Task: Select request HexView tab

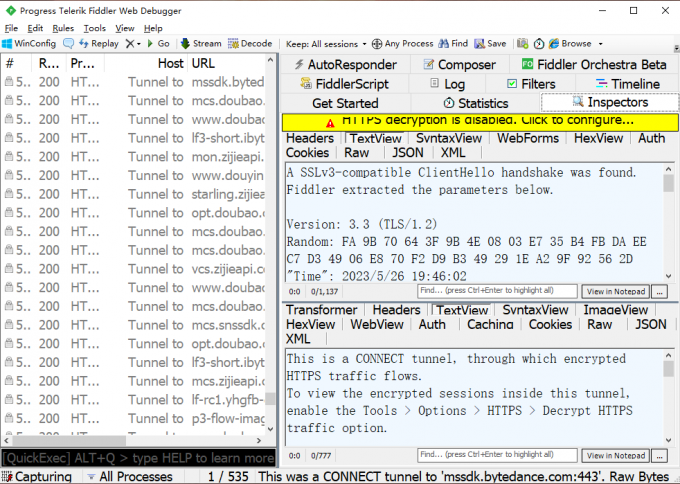Action: (598, 138)
